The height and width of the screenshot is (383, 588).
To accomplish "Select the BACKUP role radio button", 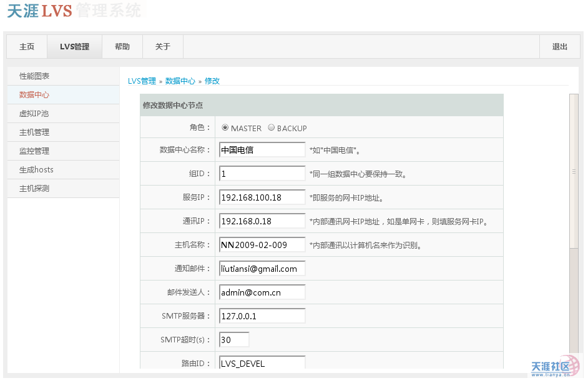I will point(272,127).
